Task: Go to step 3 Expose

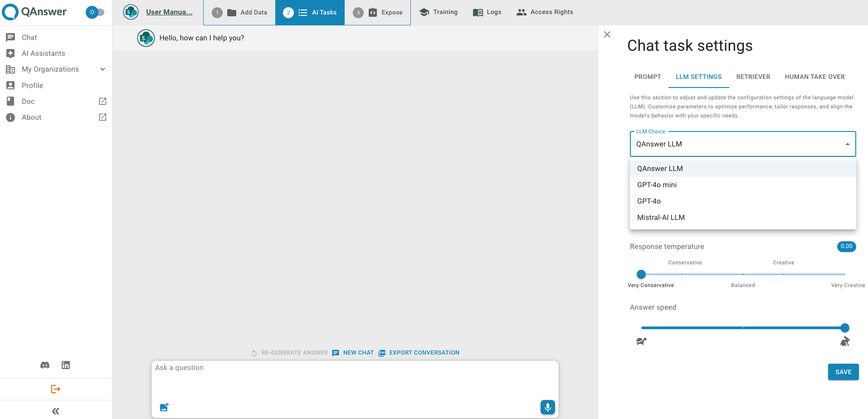Action: [x=378, y=12]
